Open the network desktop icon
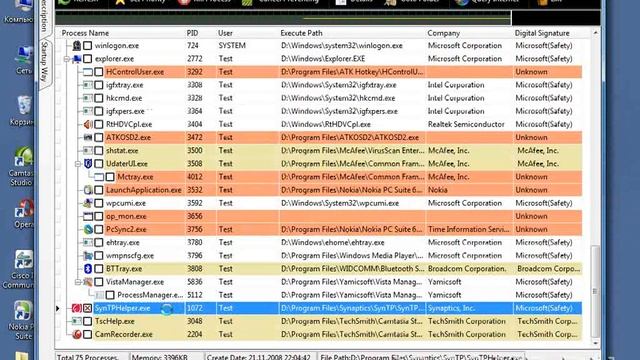This screenshot has width=640, height=360. click(24, 60)
